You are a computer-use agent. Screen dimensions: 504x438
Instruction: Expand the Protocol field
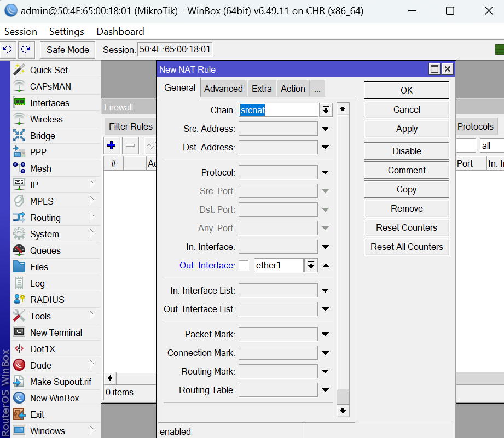325,172
